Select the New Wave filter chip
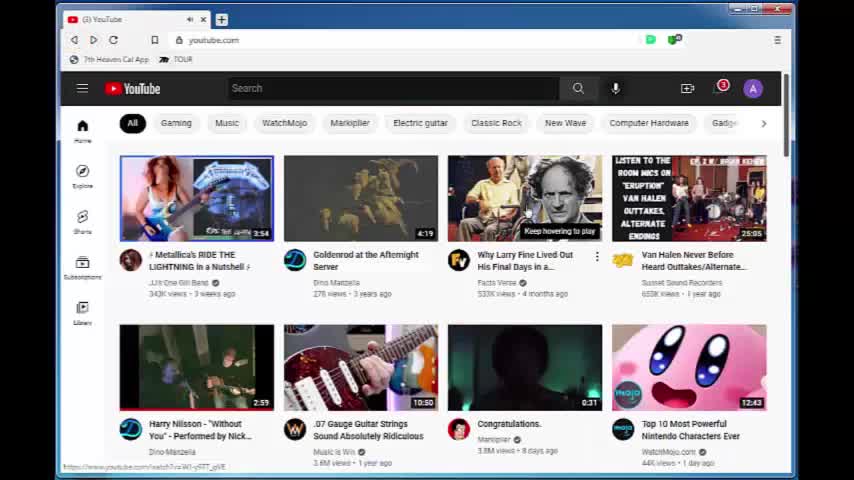Viewport: 854px width, 480px height. [565, 123]
